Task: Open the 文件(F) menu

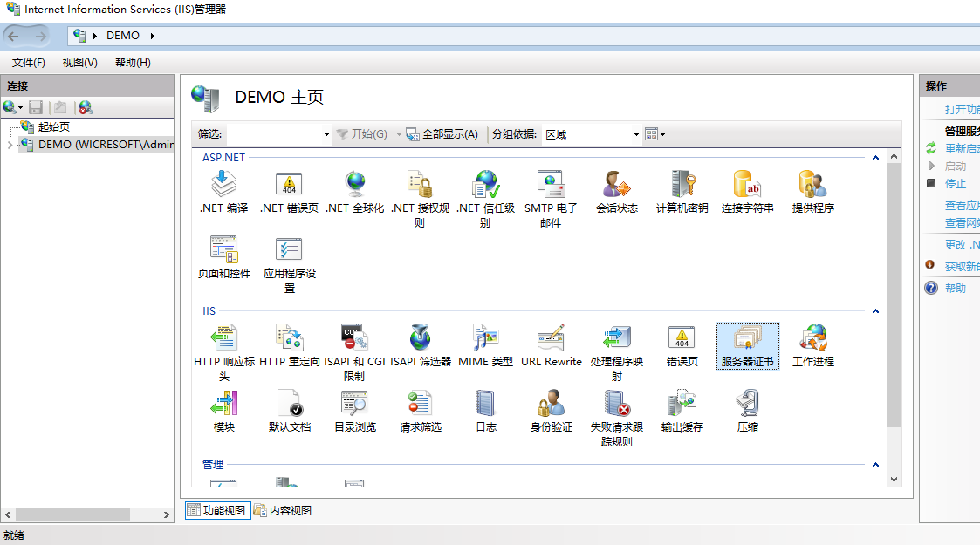Action: [x=28, y=63]
